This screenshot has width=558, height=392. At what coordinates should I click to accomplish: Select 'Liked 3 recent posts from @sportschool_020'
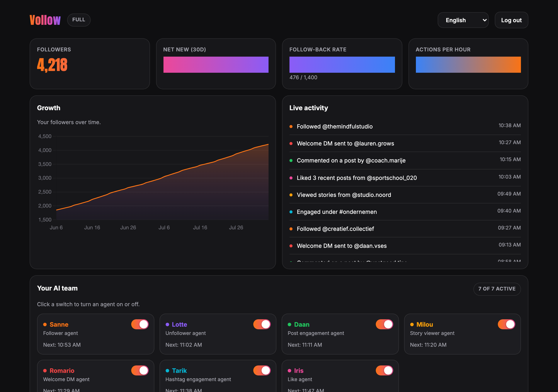[357, 178]
